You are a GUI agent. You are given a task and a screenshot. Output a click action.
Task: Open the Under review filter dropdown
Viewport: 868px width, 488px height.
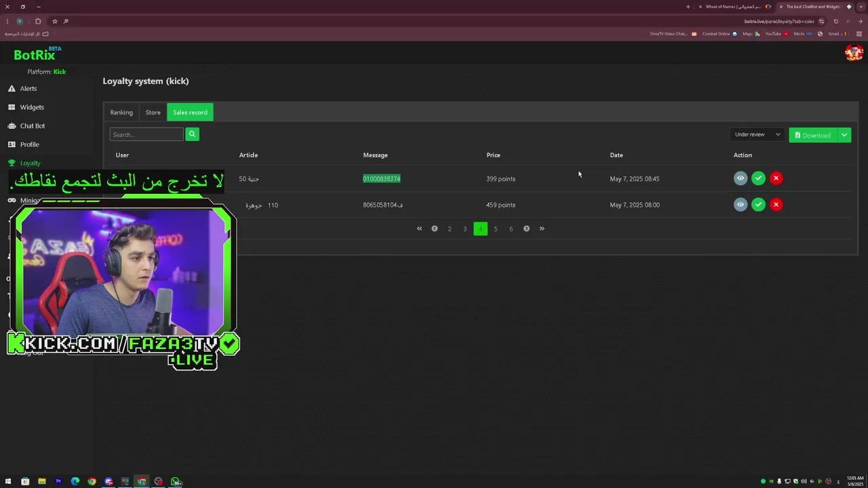click(757, 135)
